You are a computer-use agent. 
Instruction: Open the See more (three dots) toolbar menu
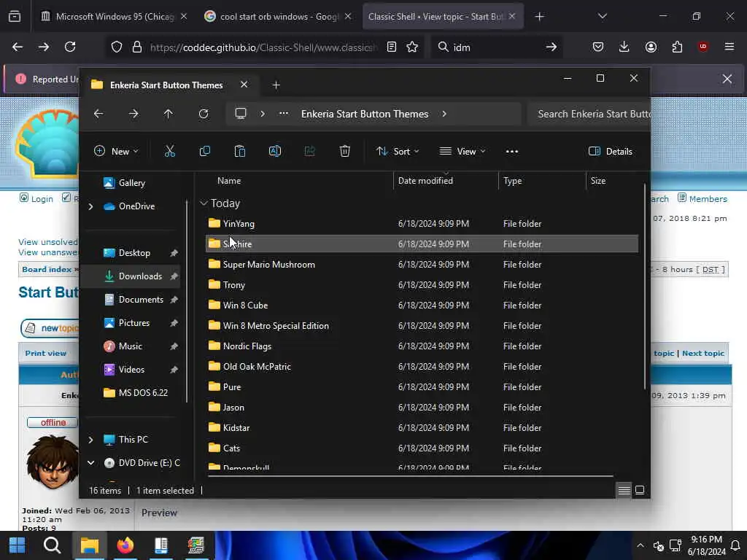512,152
